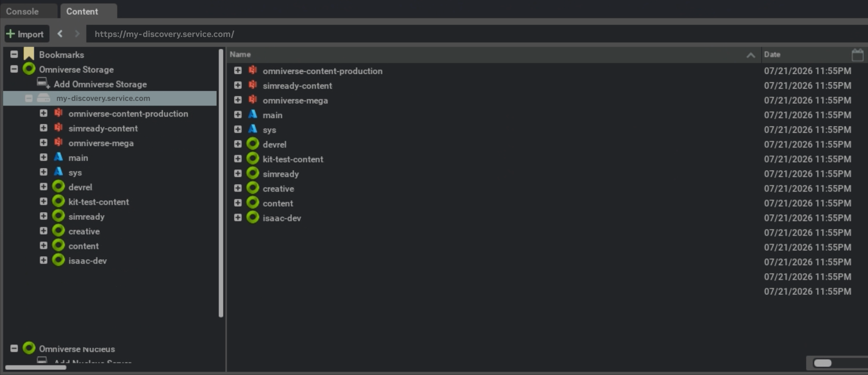Click the file list devrel green icon

(253, 144)
